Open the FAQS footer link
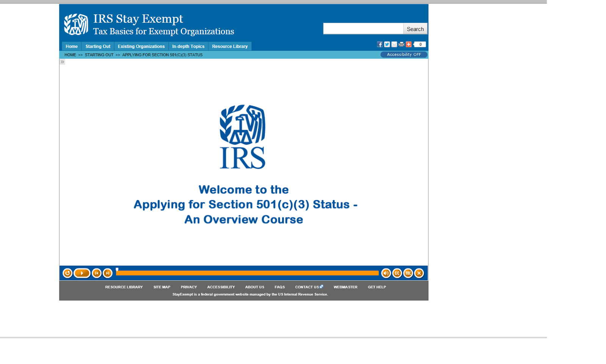606x364 pixels. click(280, 287)
